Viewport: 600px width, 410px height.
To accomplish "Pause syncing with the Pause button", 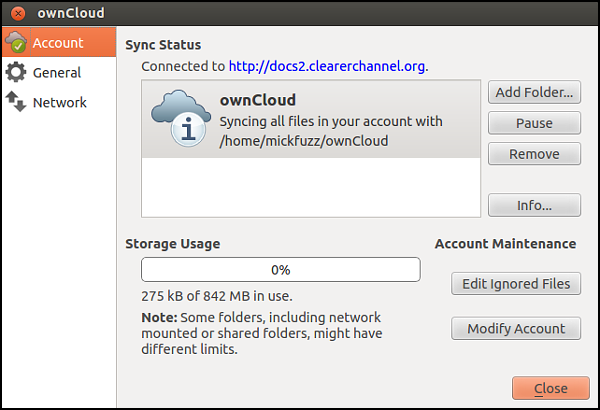I will click(534, 123).
